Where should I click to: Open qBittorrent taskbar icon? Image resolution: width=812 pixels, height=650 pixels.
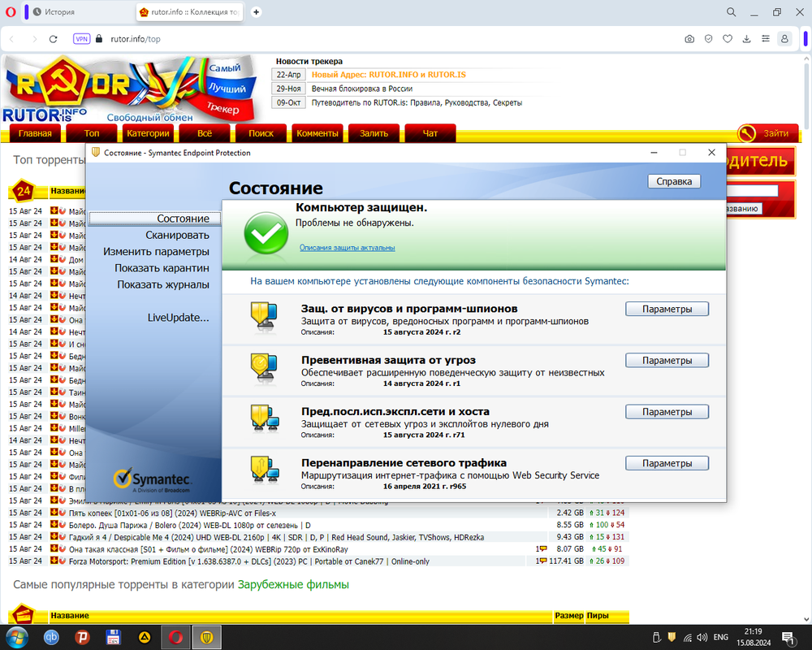(x=50, y=637)
